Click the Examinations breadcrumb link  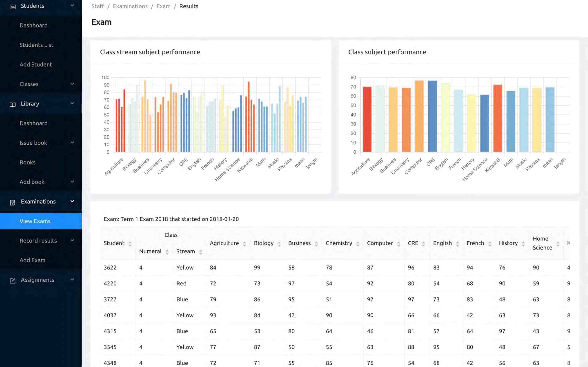[130, 6]
